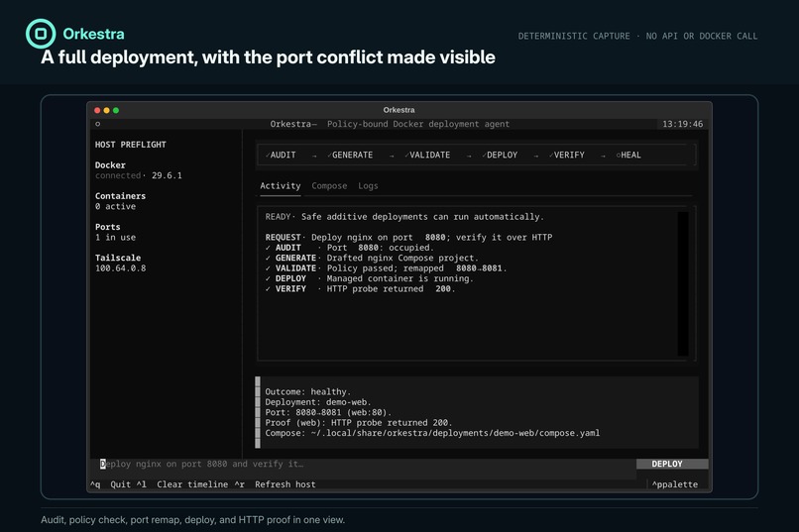Click the REQUEST log line
This screenshot has width=799, height=532.
click(408, 237)
